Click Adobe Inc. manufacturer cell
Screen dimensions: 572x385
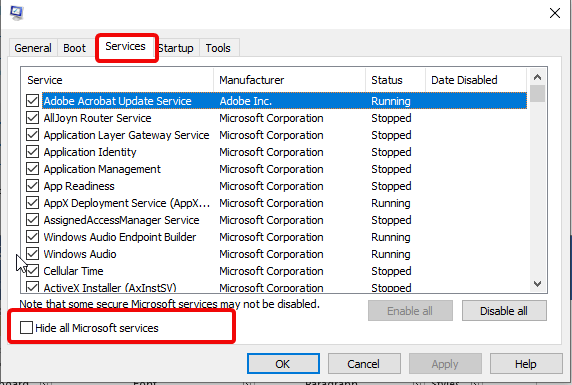point(246,101)
